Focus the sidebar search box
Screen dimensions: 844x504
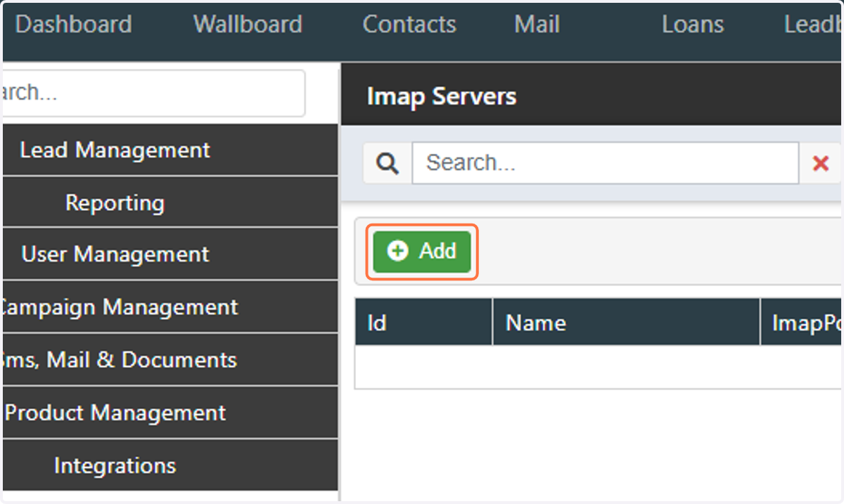[153, 93]
